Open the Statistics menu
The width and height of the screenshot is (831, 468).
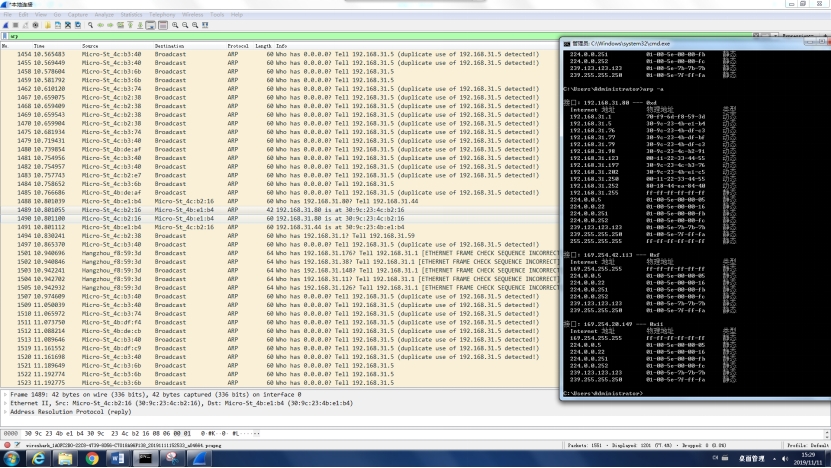(131, 15)
